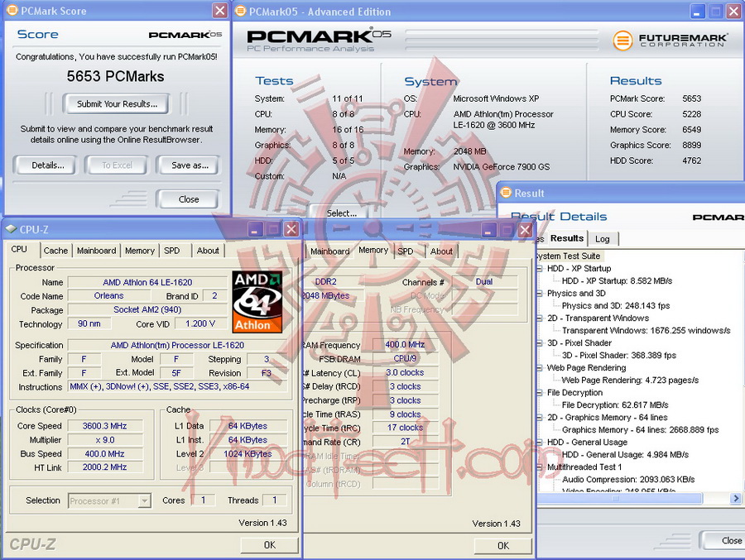Collapse the 3D - Pixel Shader node
The width and height of the screenshot is (745, 560).
(540, 342)
